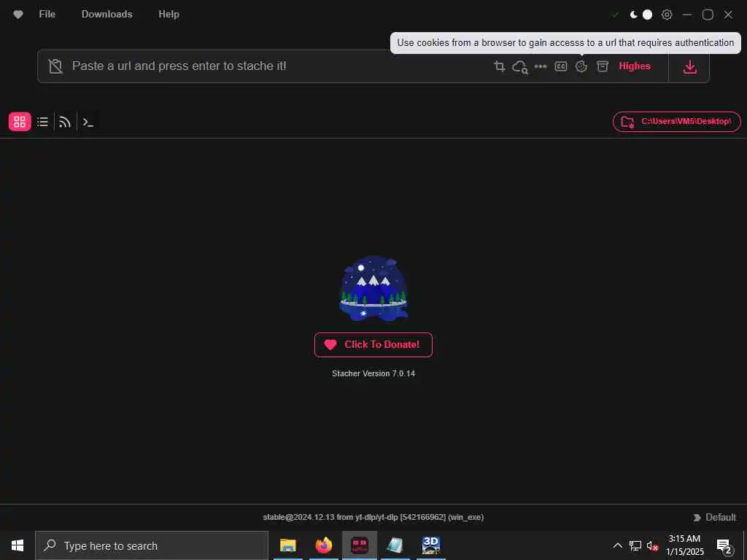Image resolution: width=747 pixels, height=560 pixels.
Task: Open the RSS subscriptions view
Action: click(x=65, y=122)
